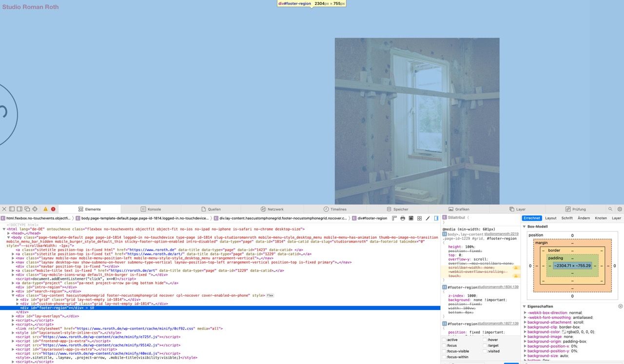
Task: Toggle the details sidebar icon
Action: tap(436, 218)
